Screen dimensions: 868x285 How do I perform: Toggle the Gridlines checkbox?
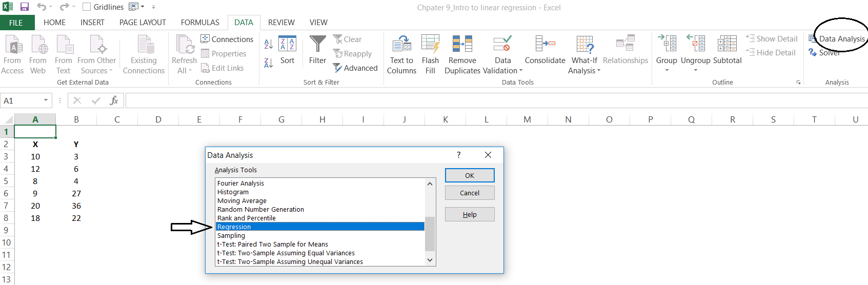coord(87,7)
